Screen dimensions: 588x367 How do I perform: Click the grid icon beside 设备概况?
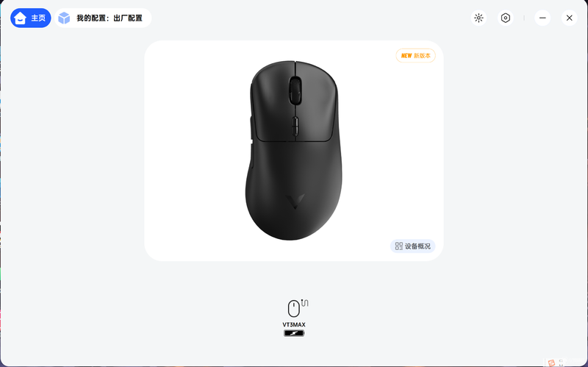pyautogui.click(x=399, y=246)
